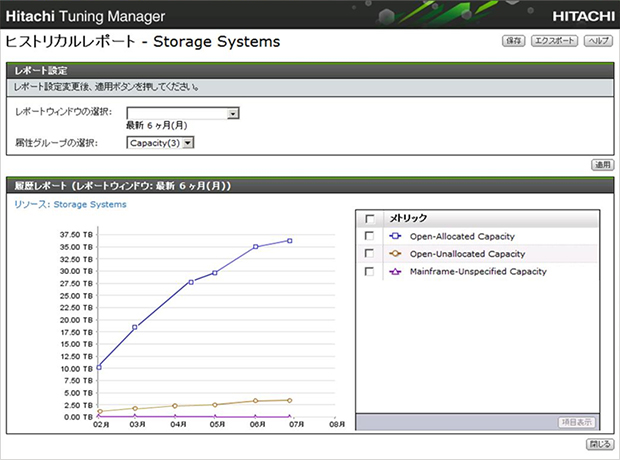Close the report with 閉じる button

(599, 443)
